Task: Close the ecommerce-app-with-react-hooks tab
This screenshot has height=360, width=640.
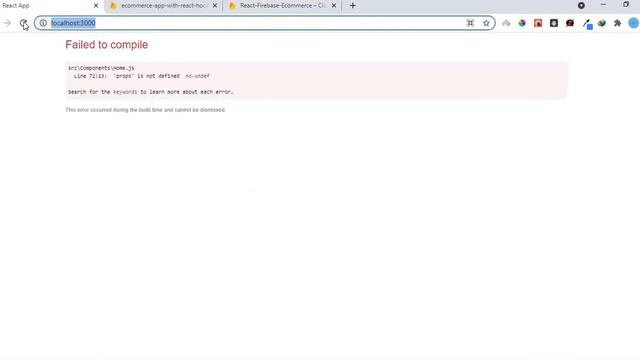Action: click(215, 6)
